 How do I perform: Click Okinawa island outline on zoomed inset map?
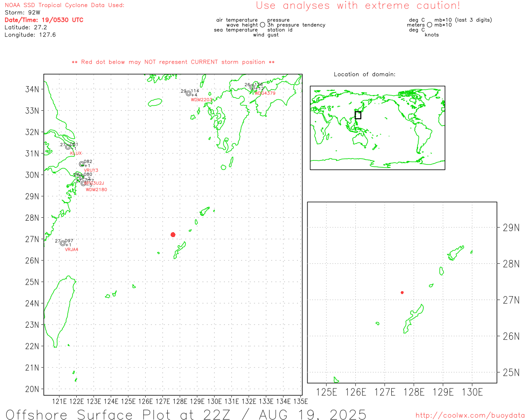(x=413, y=319)
